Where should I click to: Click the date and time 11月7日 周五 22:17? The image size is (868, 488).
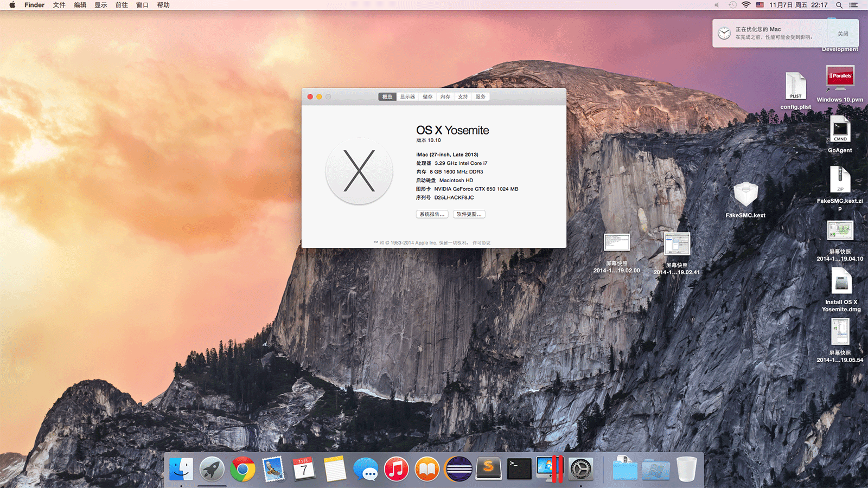coord(799,5)
